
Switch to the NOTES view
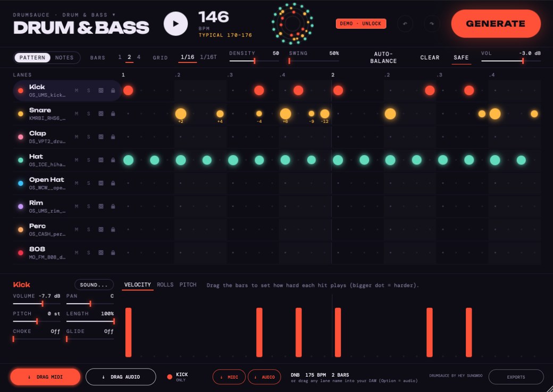pyautogui.click(x=64, y=57)
